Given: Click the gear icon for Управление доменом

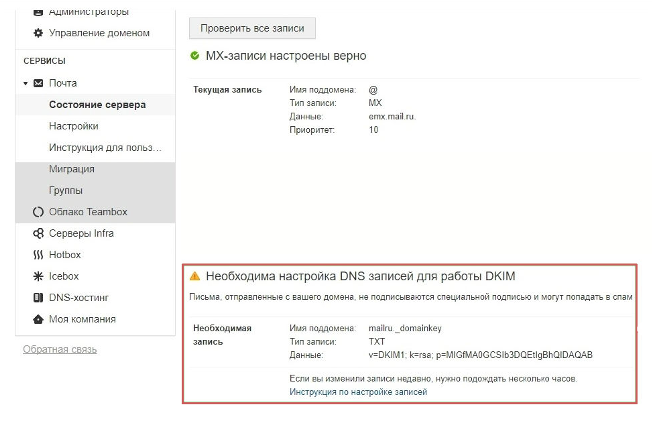Looking at the screenshot, I should (38, 33).
